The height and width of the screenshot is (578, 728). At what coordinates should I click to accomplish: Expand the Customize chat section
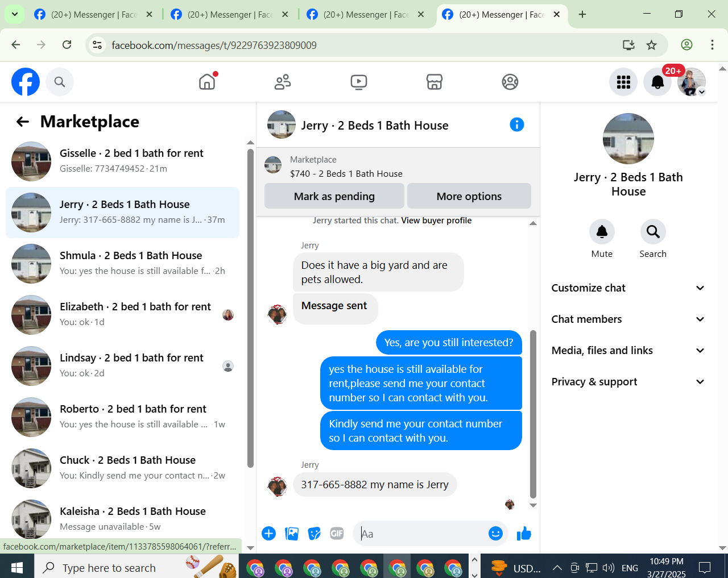click(628, 288)
